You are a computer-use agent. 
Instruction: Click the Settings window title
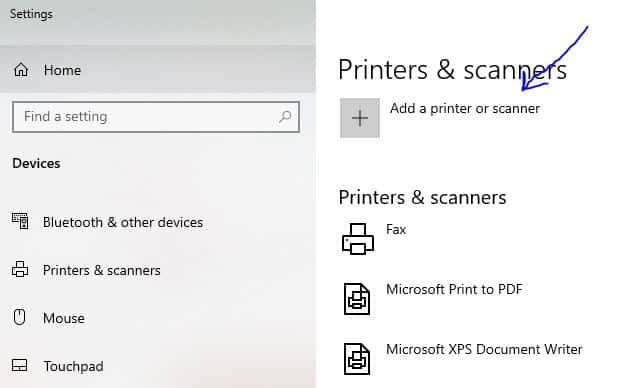coord(31,14)
